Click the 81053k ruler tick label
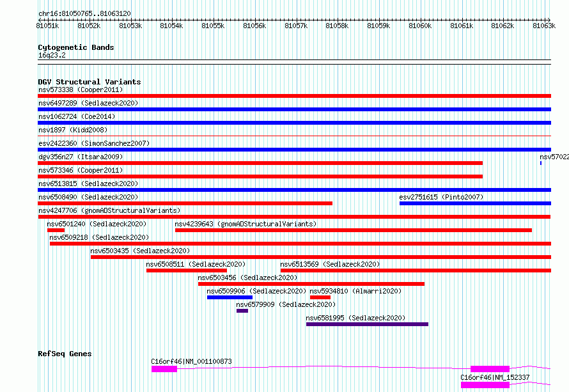Screen dimensions: 569x392 pos(130,26)
